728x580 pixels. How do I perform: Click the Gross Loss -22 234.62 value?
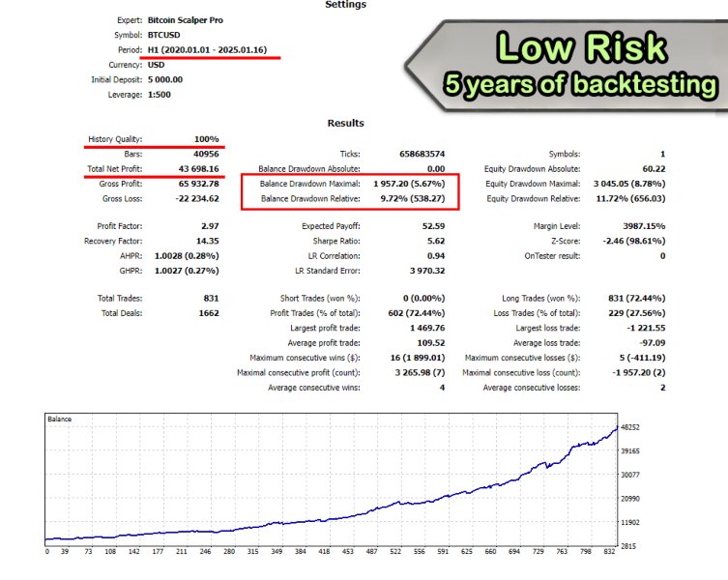(197, 198)
